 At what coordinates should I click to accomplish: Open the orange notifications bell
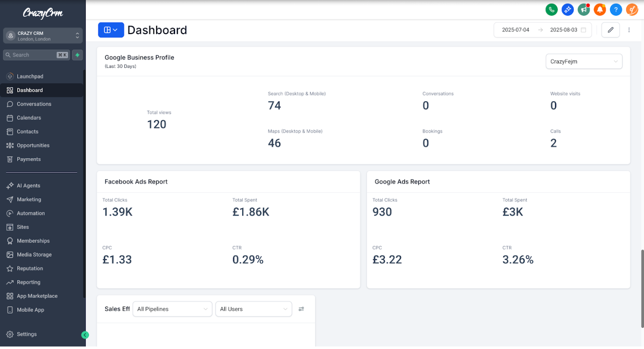[x=600, y=9]
